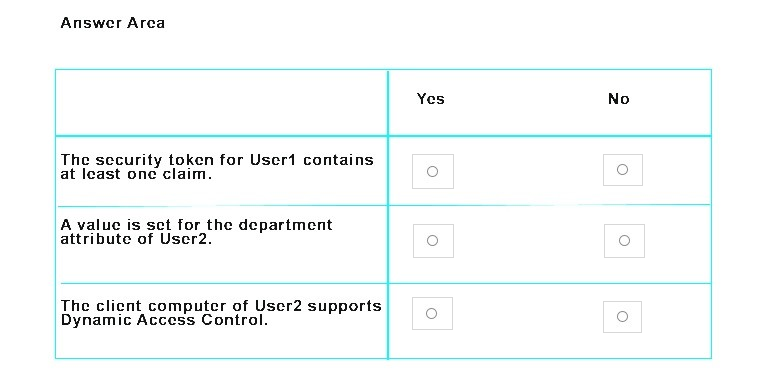Click the words Dynamic Access Control
Viewport: 761px width, 390px height.
[x=164, y=320]
